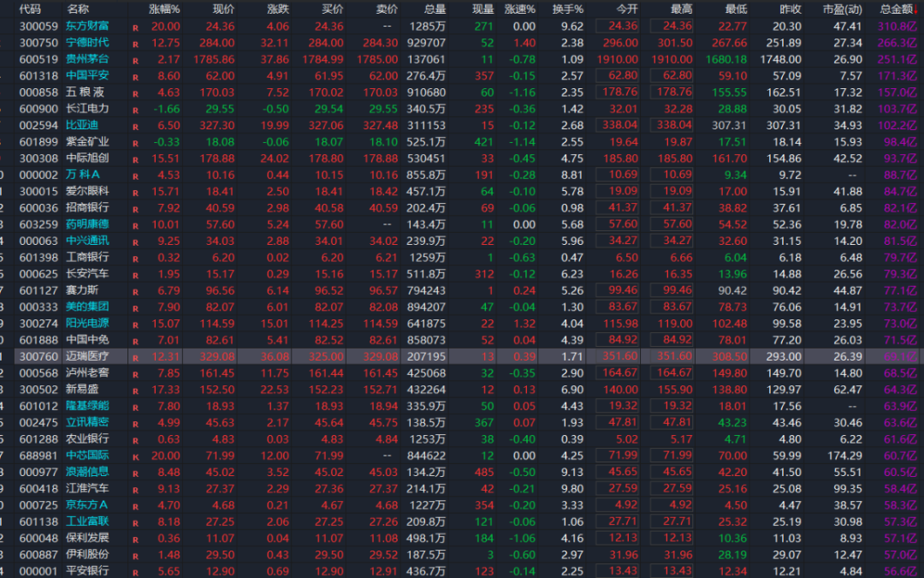The height and width of the screenshot is (578, 924).
Task: Click the R marker in 宁德时代 row
Action: tap(135, 44)
